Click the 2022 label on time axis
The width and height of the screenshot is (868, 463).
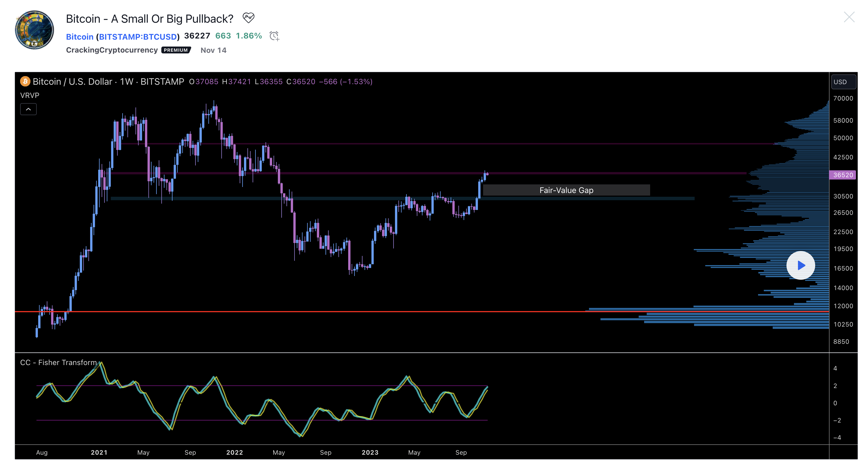(x=235, y=453)
